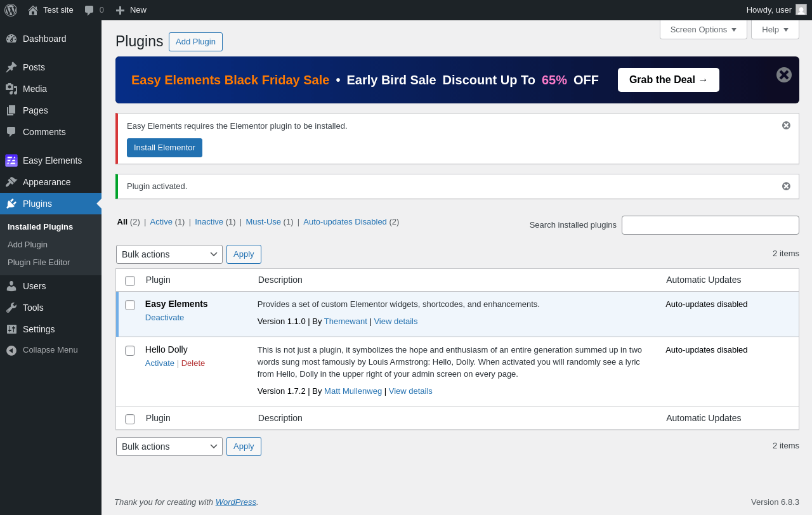This screenshot has width=812, height=515.
Task: Open the user avatar in top right
Action: click(801, 10)
